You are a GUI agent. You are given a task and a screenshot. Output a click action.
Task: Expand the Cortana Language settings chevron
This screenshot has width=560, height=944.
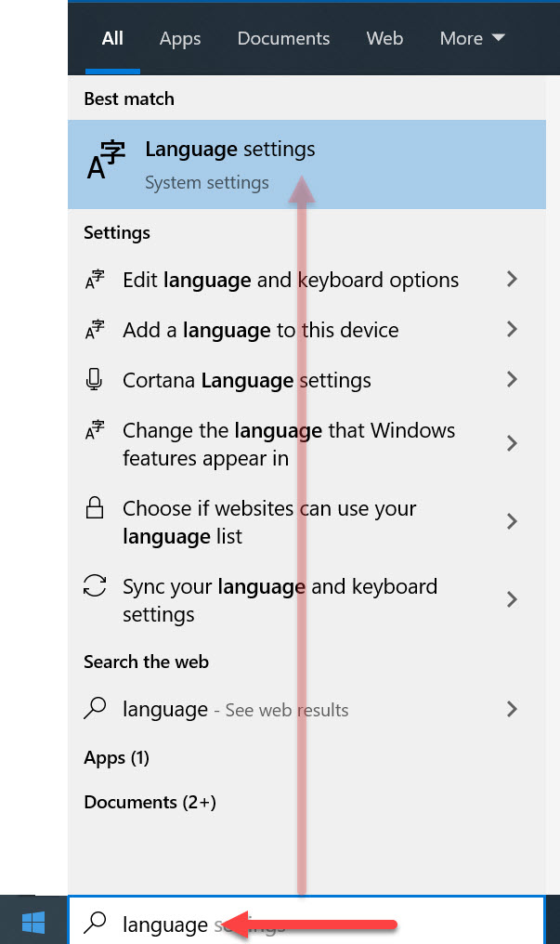pyautogui.click(x=511, y=380)
